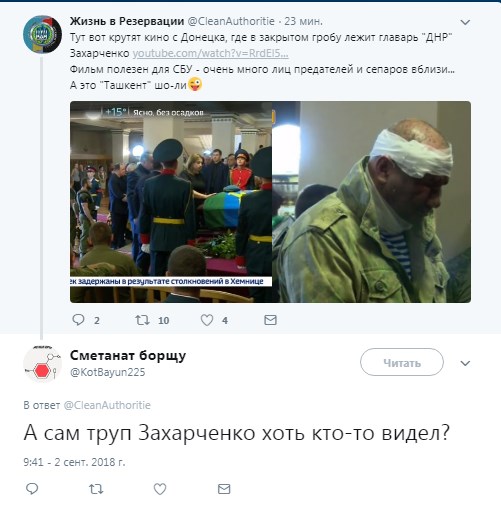Screen dimensions: 501x515
Task: Open the Сметанат борщу profile avatar
Action: pos(42,364)
